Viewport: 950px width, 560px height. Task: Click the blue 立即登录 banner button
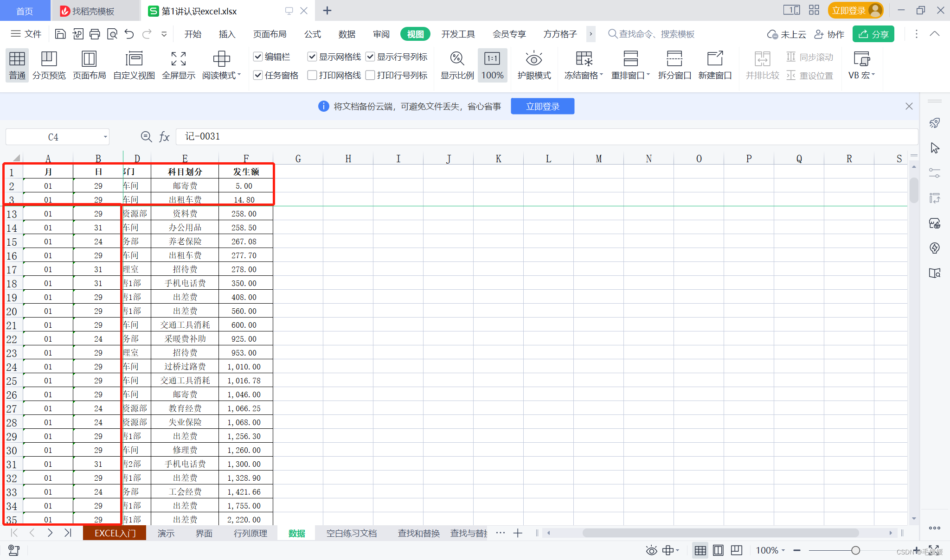pyautogui.click(x=543, y=106)
